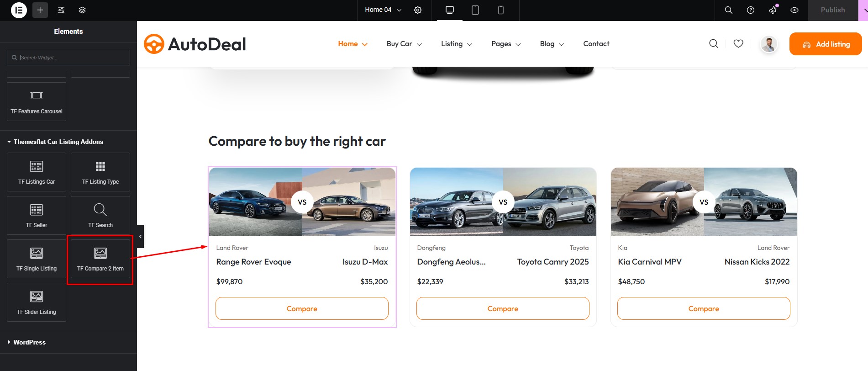Open the Structure layers icon
Image resolution: width=868 pixels, height=371 pixels.
coord(82,10)
